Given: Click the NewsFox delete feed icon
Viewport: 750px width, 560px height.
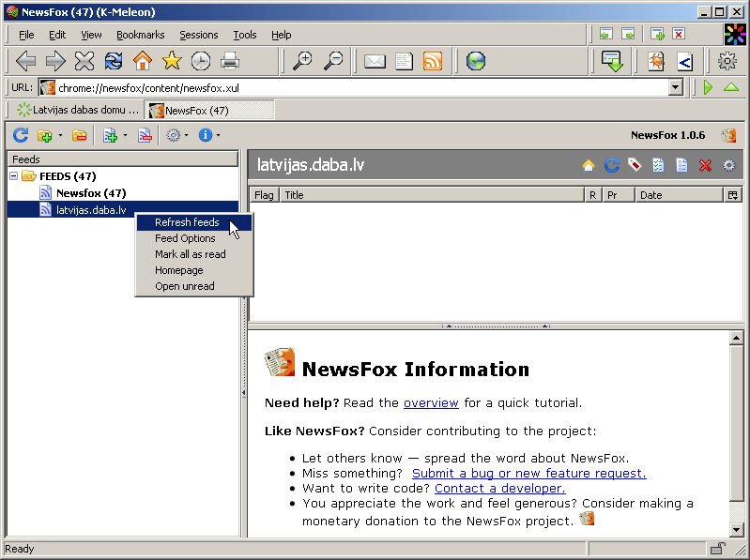Looking at the screenshot, I should click(145, 136).
